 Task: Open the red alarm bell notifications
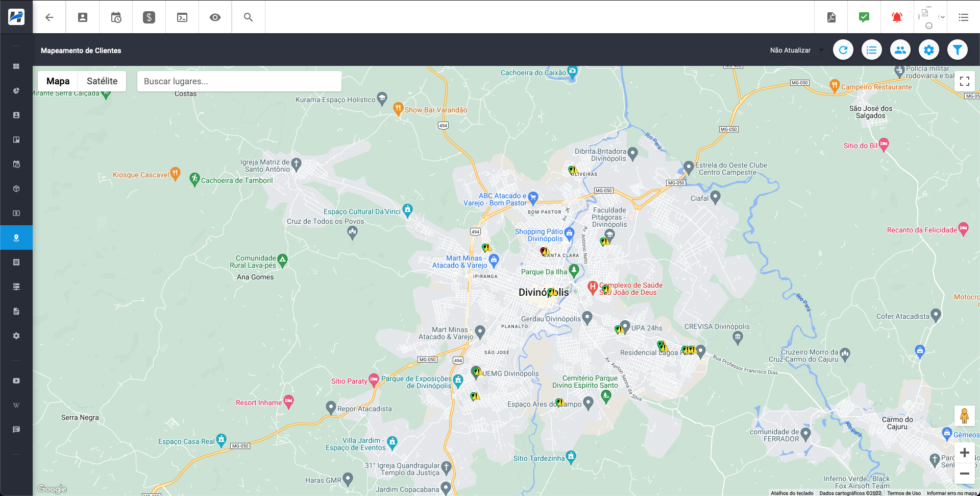coord(897,17)
